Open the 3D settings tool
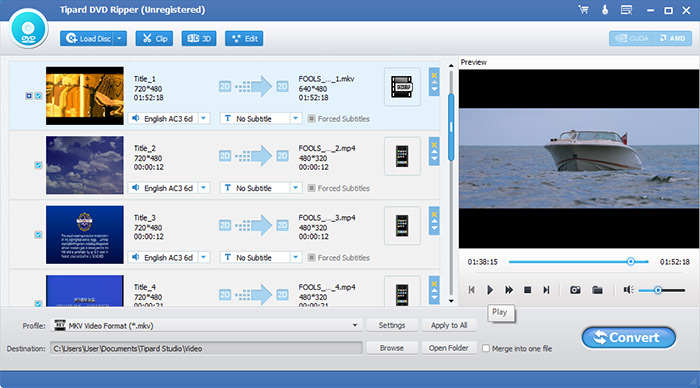The height and width of the screenshot is (388, 700). pos(199,38)
